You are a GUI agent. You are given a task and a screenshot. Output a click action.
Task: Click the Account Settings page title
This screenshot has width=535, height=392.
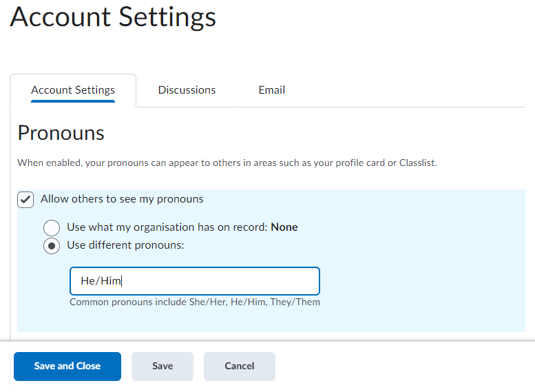tap(113, 17)
